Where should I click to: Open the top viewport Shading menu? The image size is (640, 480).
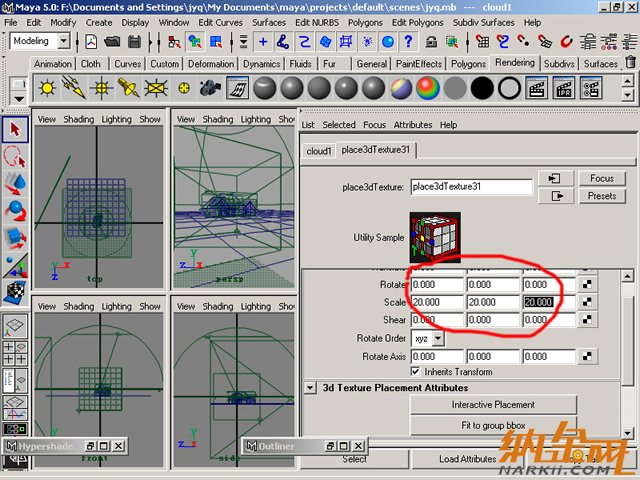[78, 119]
